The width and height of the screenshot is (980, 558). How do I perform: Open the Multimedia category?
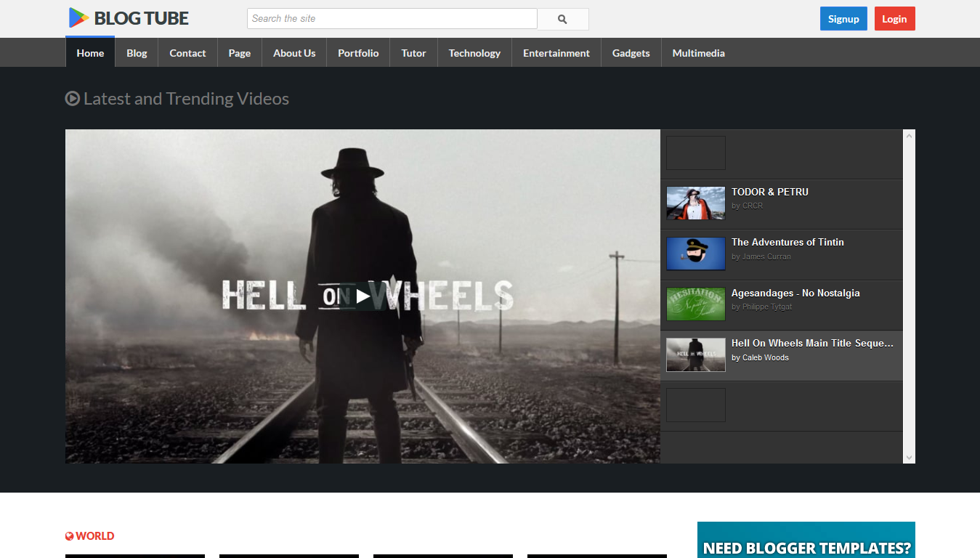[699, 53]
